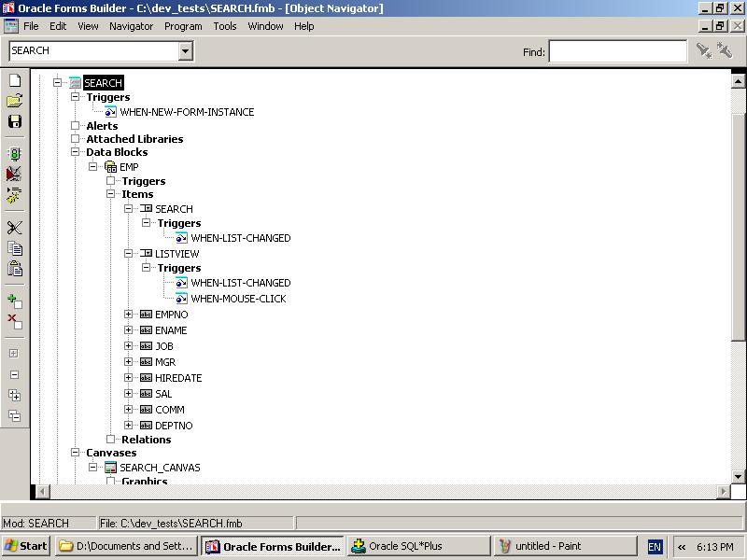Open the Navigator menu

tap(131, 26)
